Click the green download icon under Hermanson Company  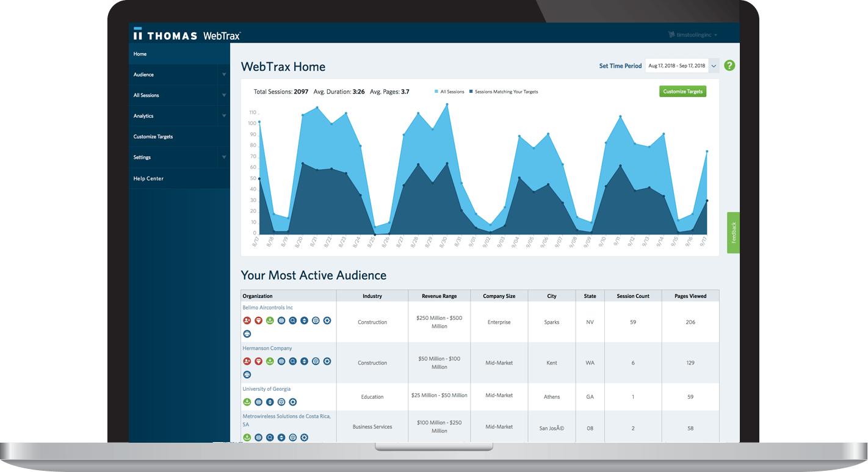coord(270,361)
